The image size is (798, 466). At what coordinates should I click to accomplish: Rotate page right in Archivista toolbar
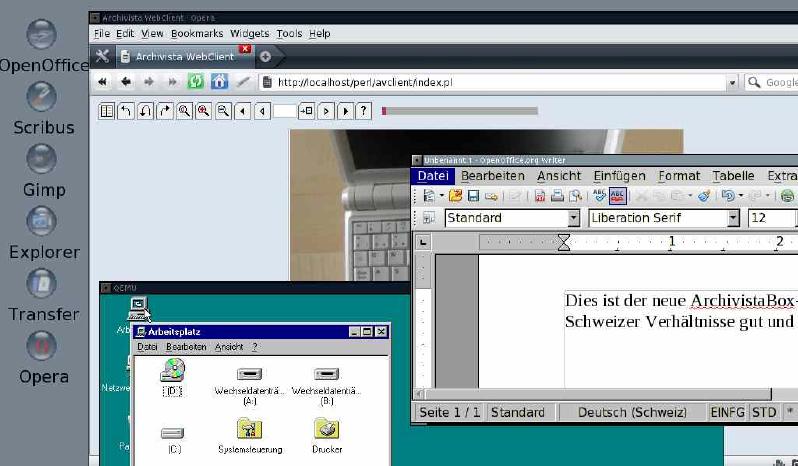click(165, 111)
